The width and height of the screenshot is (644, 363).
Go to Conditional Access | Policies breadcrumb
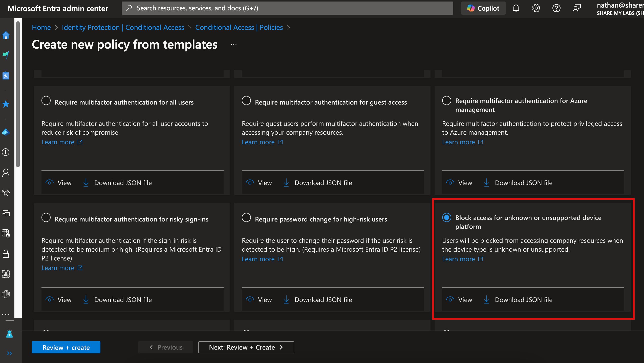[x=239, y=27]
